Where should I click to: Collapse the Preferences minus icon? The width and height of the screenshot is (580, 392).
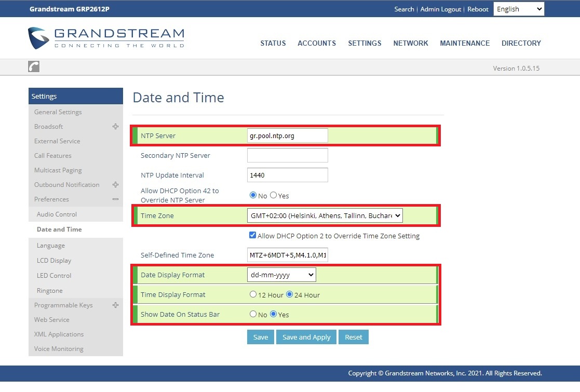click(x=115, y=199)
